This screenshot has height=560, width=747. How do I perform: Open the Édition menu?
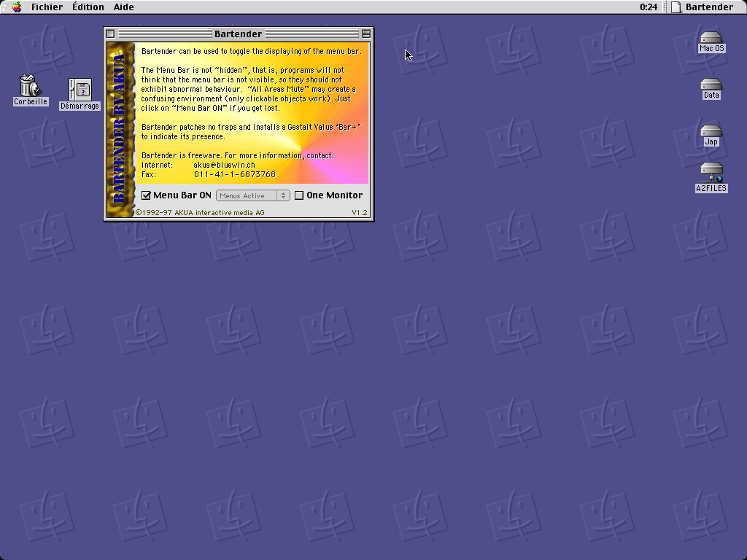point(88,7)
